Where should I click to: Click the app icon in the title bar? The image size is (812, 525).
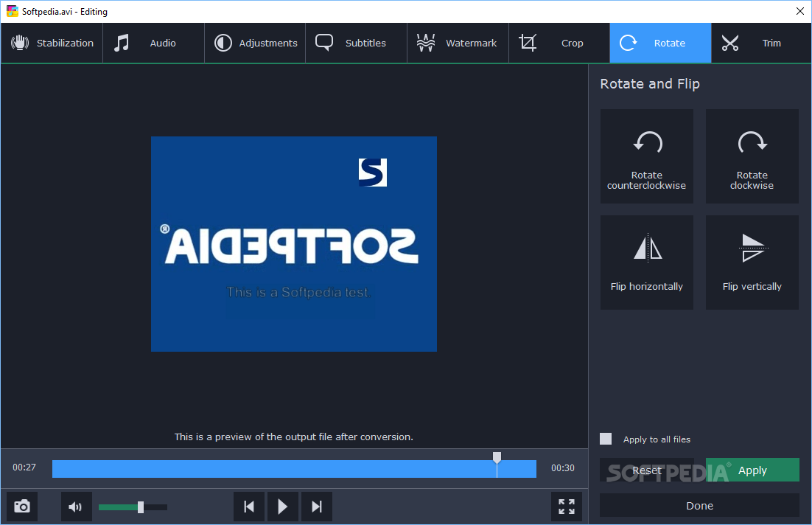pyautogui.click(x=12, y=11)
